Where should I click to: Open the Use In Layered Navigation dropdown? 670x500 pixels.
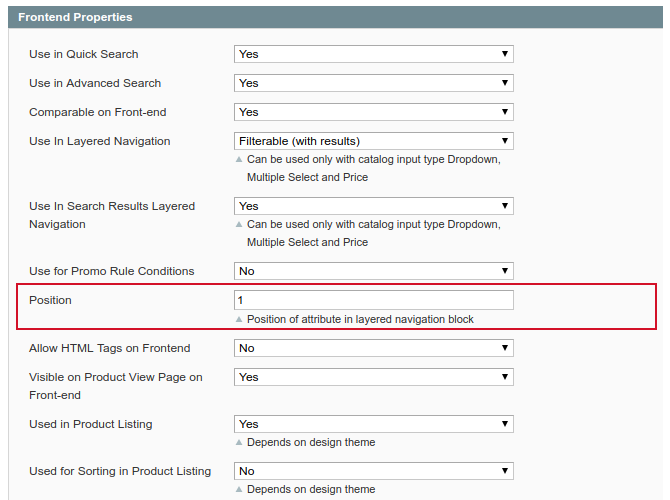(373, 141)
